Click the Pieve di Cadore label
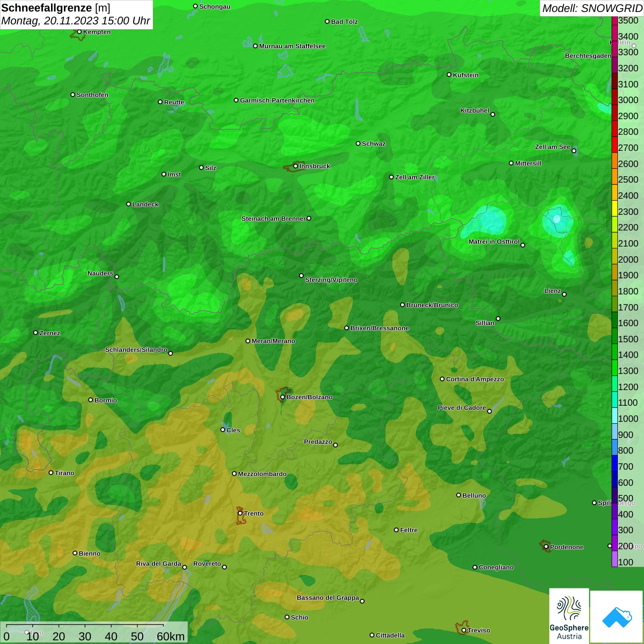The height and width of the screenshot is (644, 644). point(462,408)
